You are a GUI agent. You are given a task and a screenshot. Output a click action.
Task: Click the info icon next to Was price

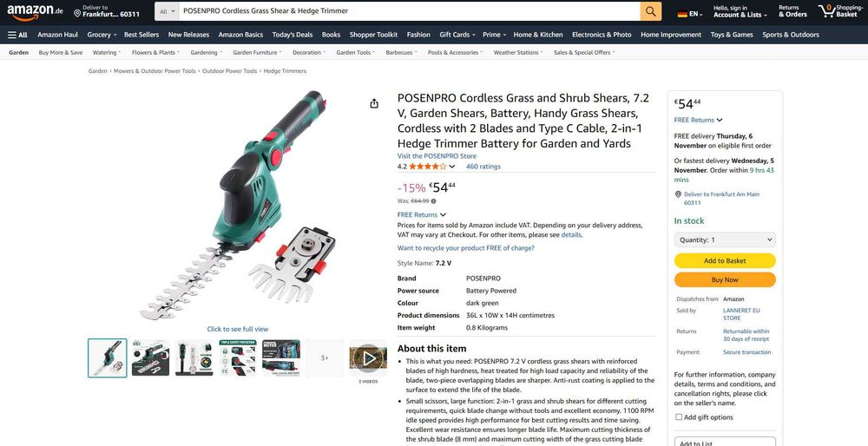[433, 201]
